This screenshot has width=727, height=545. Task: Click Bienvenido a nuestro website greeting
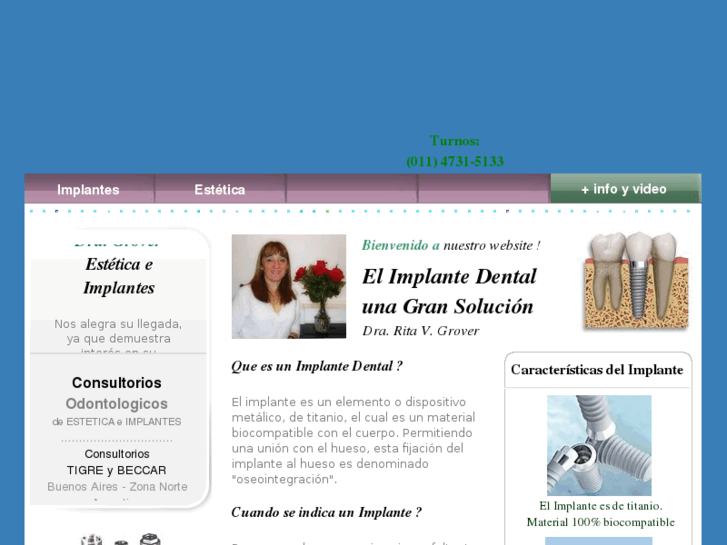(451, 245)
